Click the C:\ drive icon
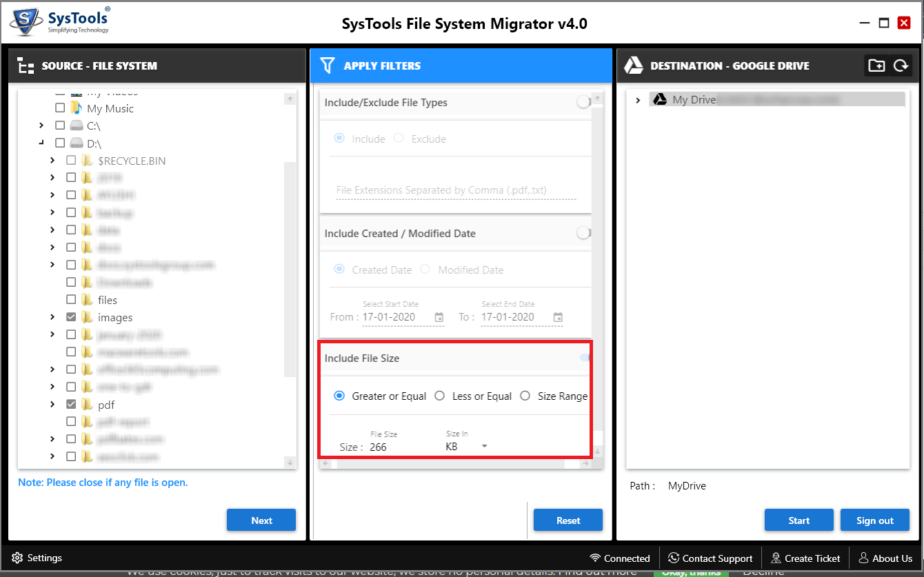The image size is (924, 577). (76, 125)
